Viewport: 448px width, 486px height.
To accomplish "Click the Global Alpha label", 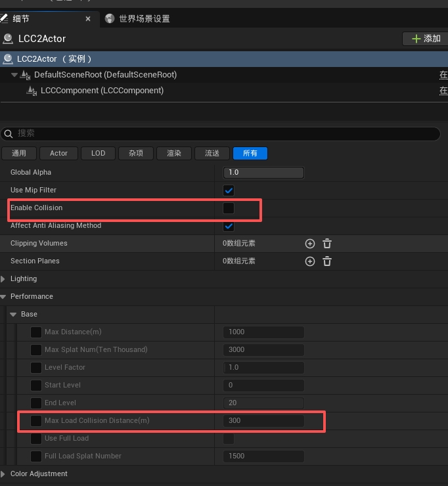I will [31, 172].
